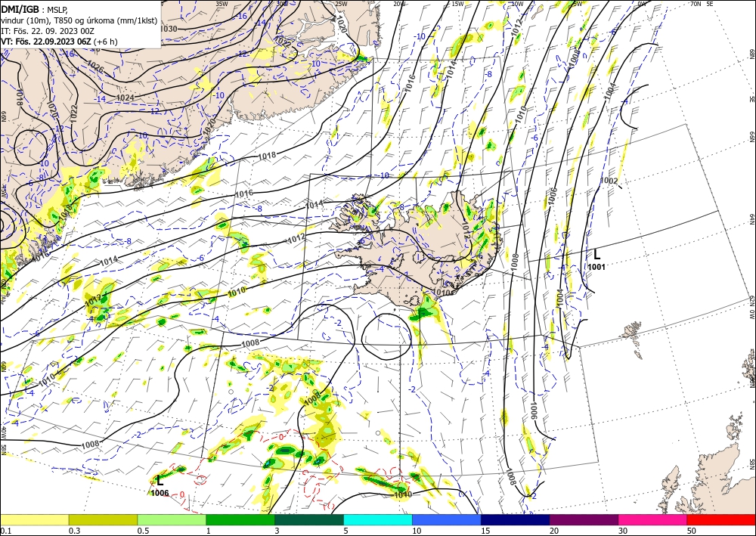This screenshot has width=756, height=536.
Task: Click the 1030 isobar label
Action: coord(169,29)
